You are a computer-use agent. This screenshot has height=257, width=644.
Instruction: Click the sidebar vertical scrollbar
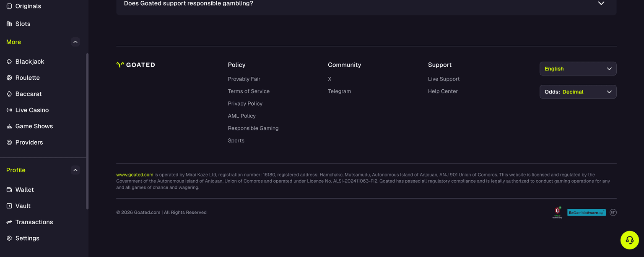click(x=87, y=131)
